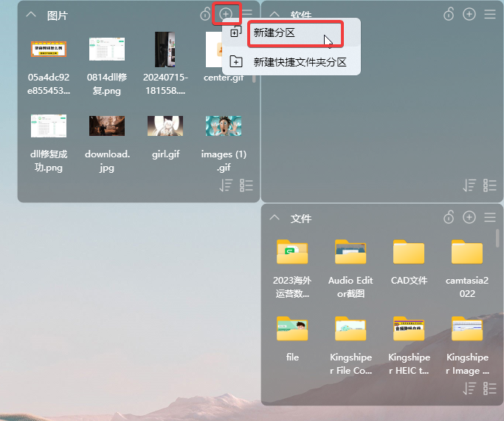Select the CAD文件 folder icon

[409, 252]
